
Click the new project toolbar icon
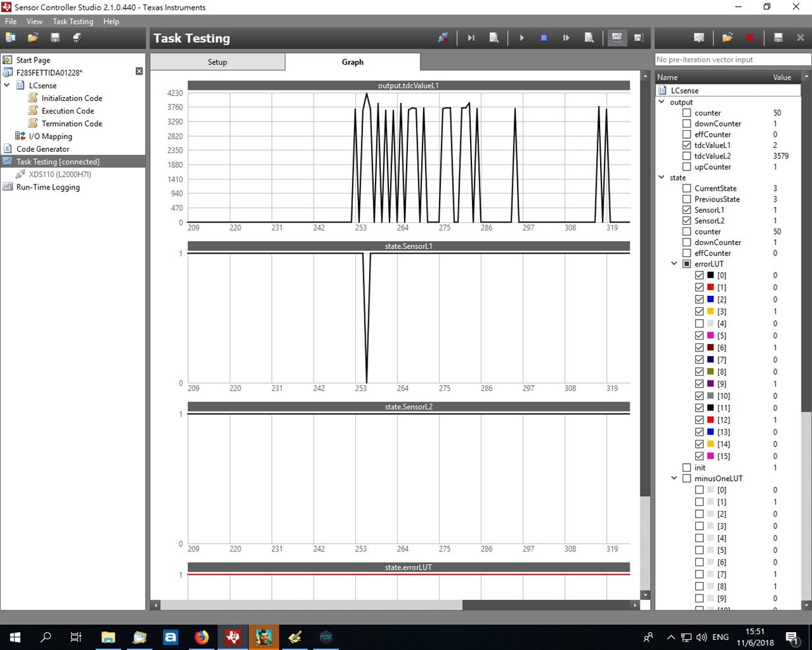point(11,38)
